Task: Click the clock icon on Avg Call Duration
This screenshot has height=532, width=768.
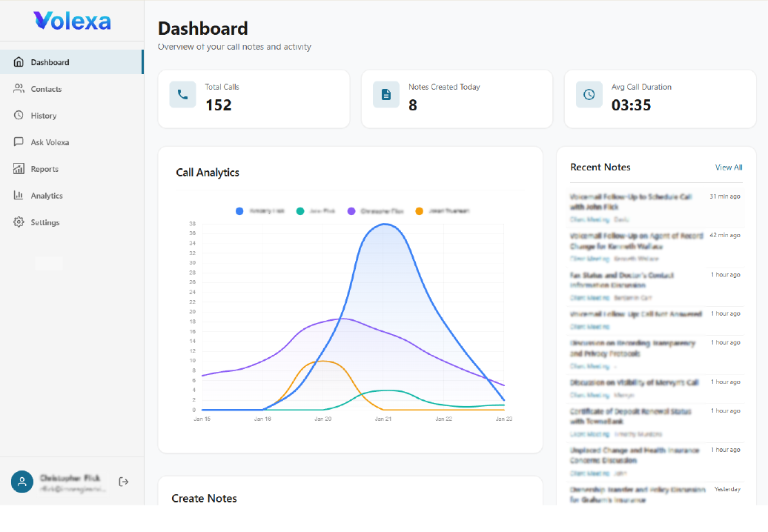Action: pyautogui.click(x=589, y=95)
